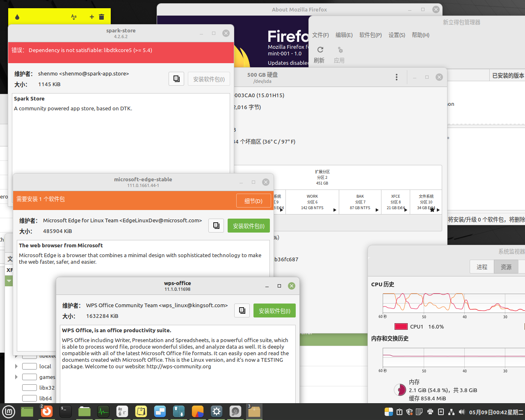
Task: Click the show desktop icon on the panel
Action: point(27,411)
